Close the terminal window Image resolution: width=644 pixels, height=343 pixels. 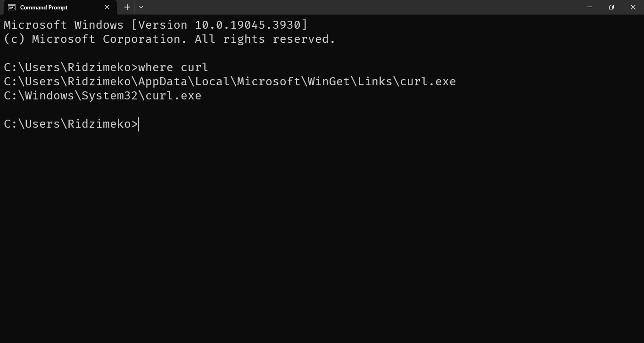(633, 7)
